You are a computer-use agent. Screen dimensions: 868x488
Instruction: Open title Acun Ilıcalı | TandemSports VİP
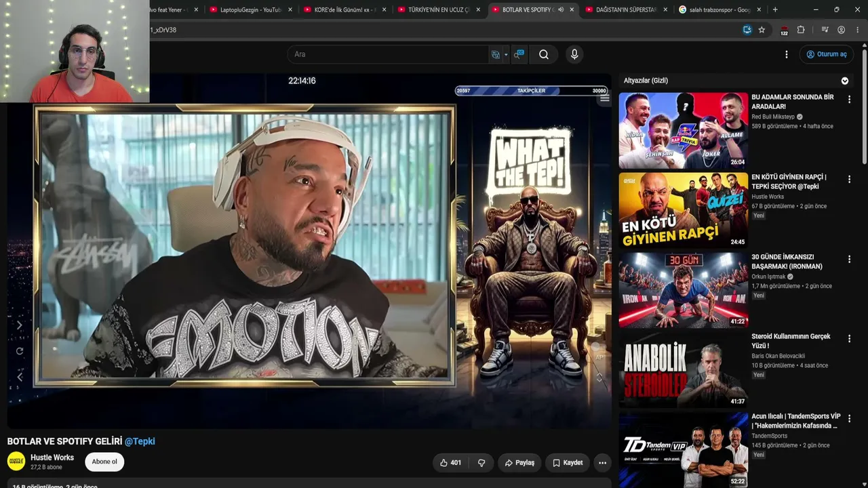tap(796, 421)
